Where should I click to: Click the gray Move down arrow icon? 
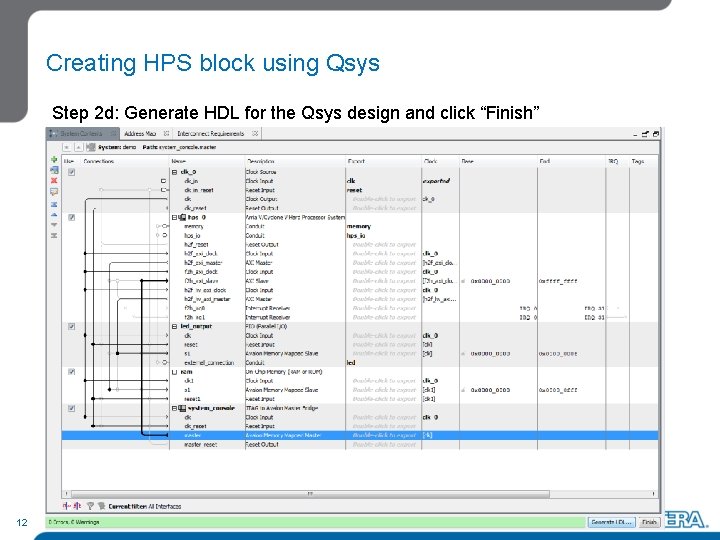click(54, 225)
